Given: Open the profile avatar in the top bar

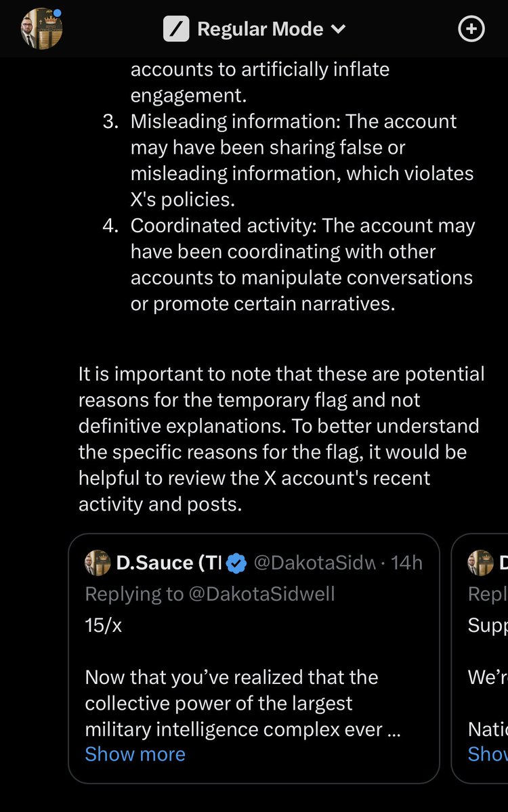Looking at the screenshot, I should click(41, 29).
